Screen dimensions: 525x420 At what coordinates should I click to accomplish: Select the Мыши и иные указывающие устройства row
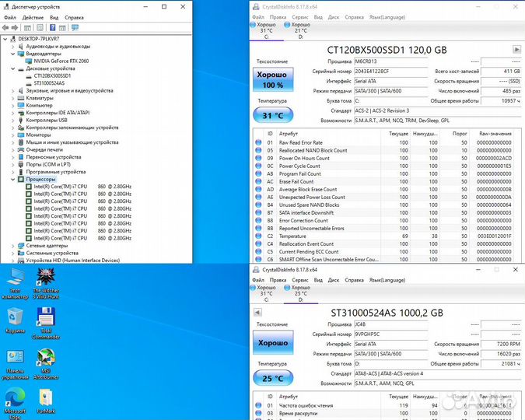pos(72,142)
